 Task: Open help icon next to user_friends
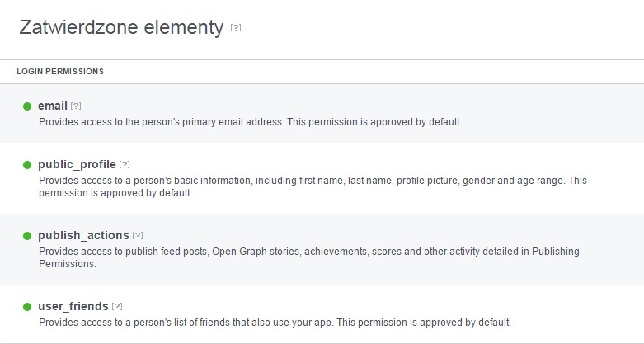[x=117, y=307]
